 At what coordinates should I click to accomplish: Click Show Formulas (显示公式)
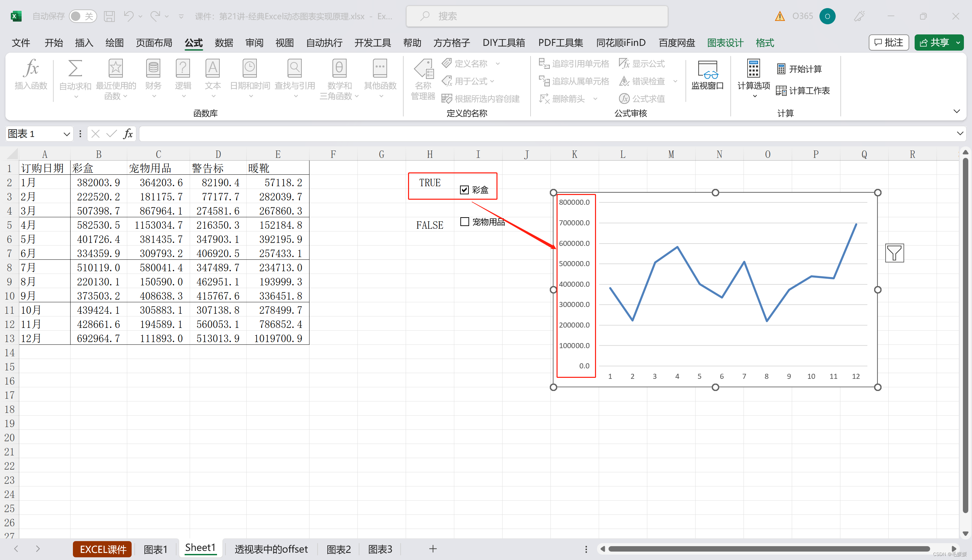pos(642,63)
